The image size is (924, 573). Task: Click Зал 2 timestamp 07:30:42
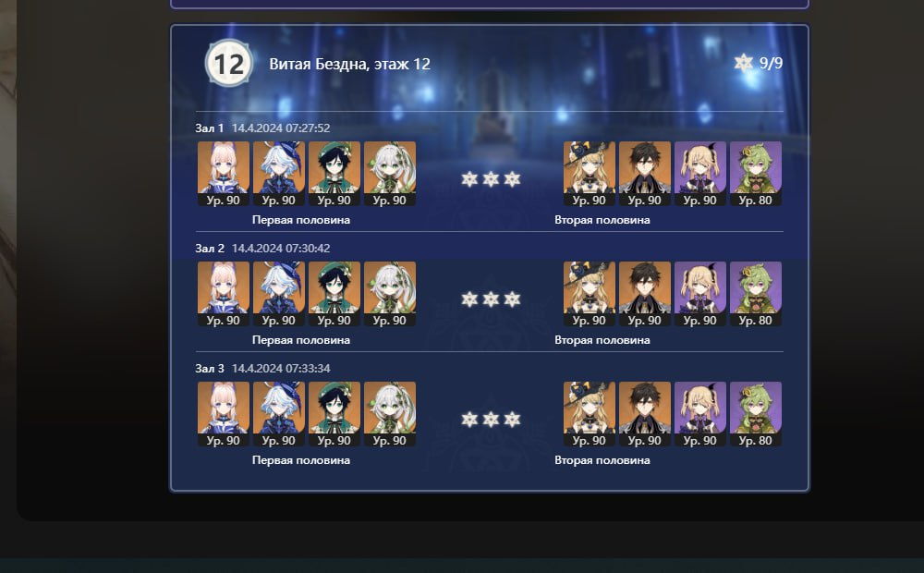click(x=281, y=249)
